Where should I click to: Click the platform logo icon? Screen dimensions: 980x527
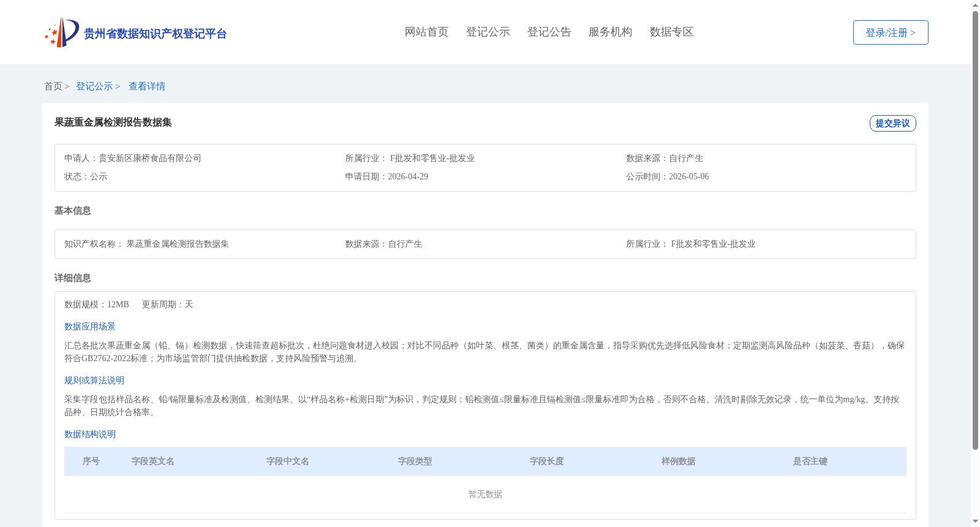point(62,32)
